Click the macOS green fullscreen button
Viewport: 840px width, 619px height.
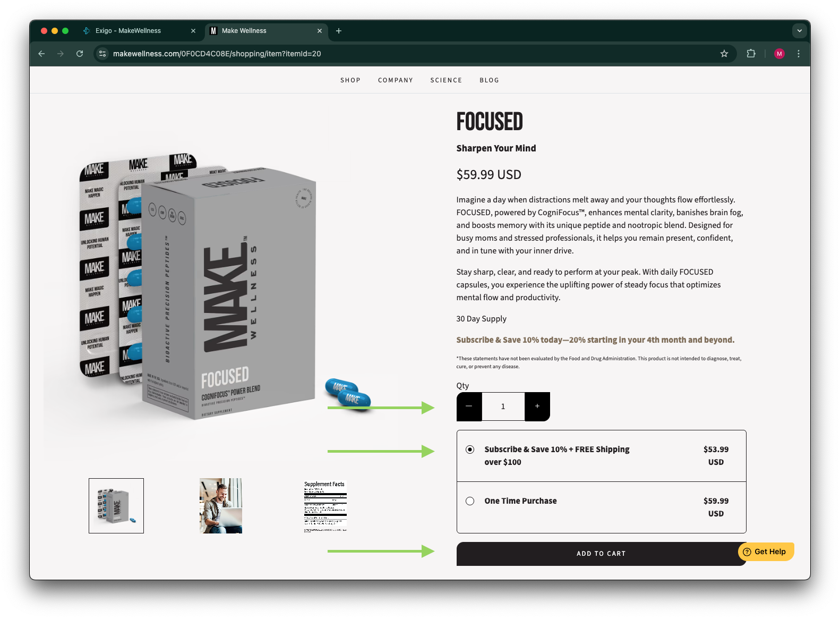65,31
